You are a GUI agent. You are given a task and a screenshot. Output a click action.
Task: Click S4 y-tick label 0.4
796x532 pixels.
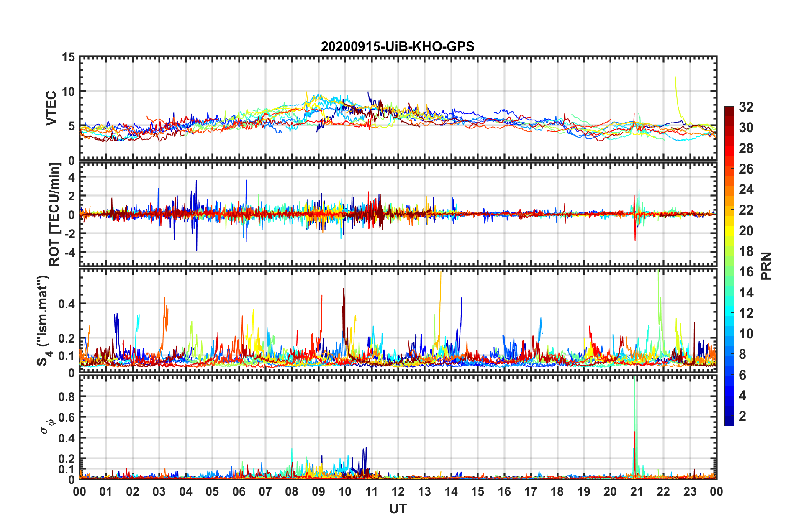[x=67, y=304]
